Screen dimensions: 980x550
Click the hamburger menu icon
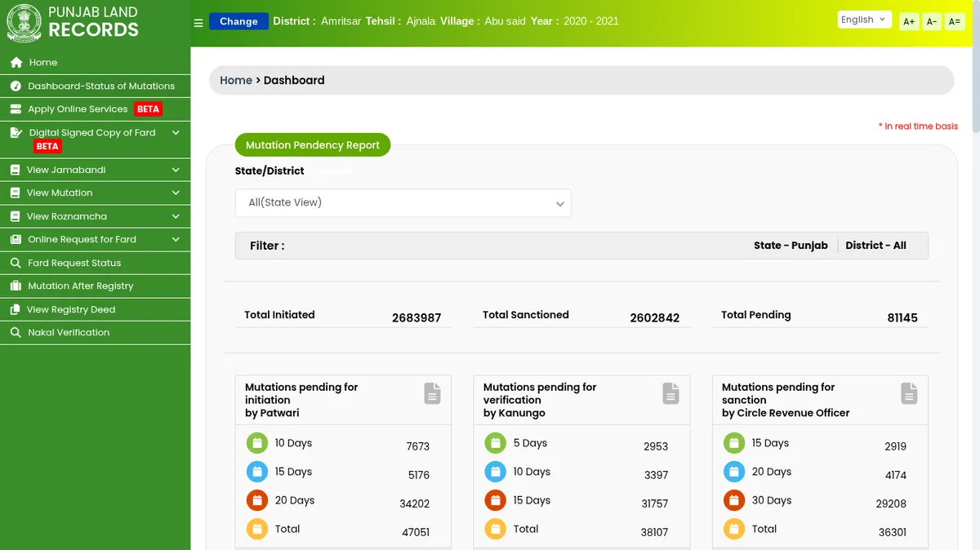click(198, 23)
